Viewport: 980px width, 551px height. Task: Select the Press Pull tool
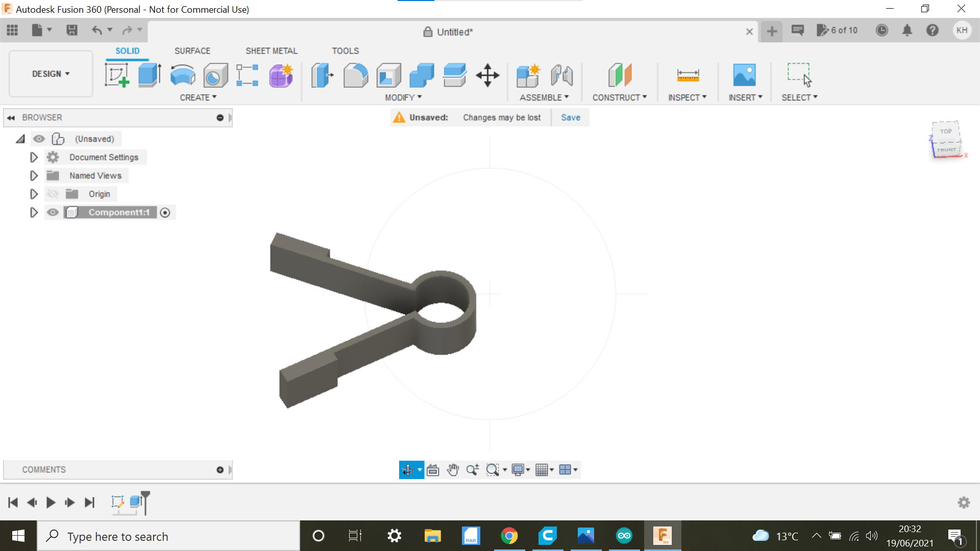[322, 75]
